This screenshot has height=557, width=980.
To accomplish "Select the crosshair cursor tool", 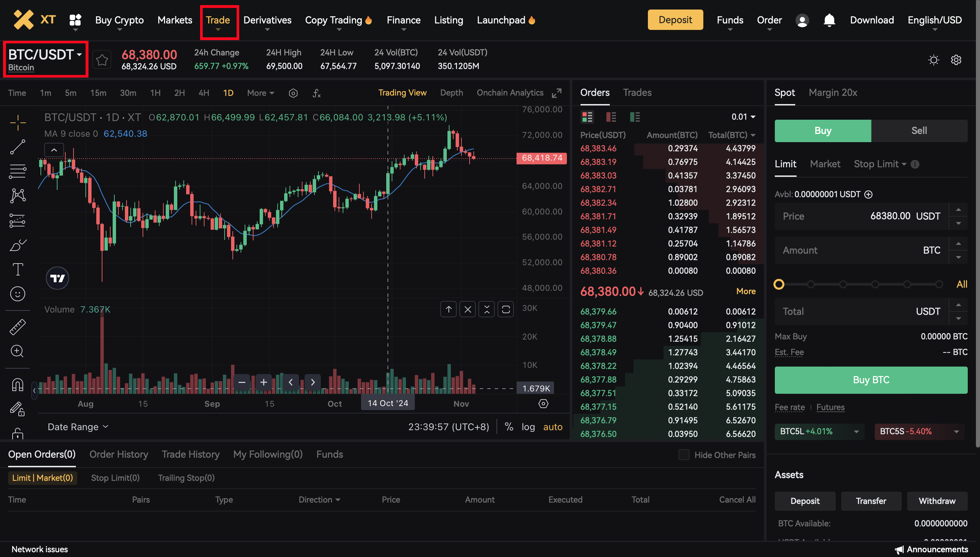I will pyautogui.click(x=18, y=122).
